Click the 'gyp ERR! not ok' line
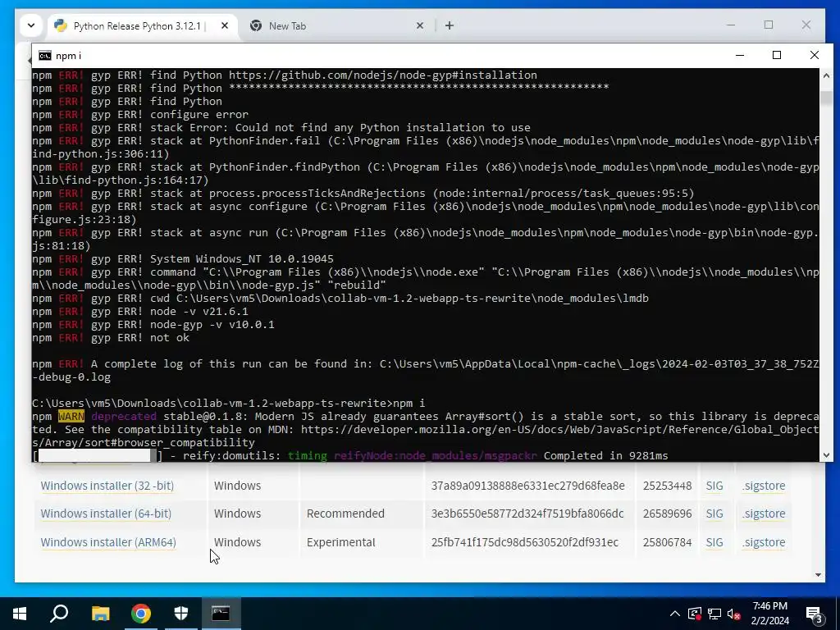Viewport: 840px width, 630px height. (x=111, y=338)
